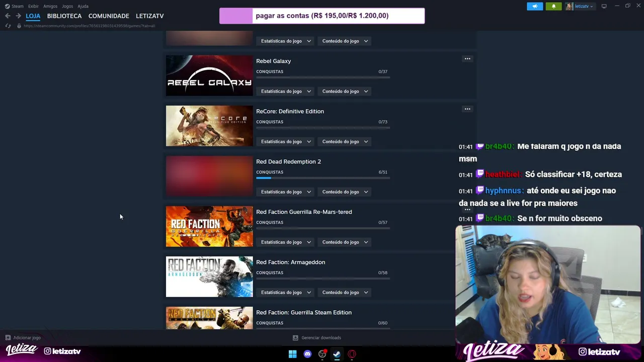Open the Amigos menu

click(x=50, y=6)
